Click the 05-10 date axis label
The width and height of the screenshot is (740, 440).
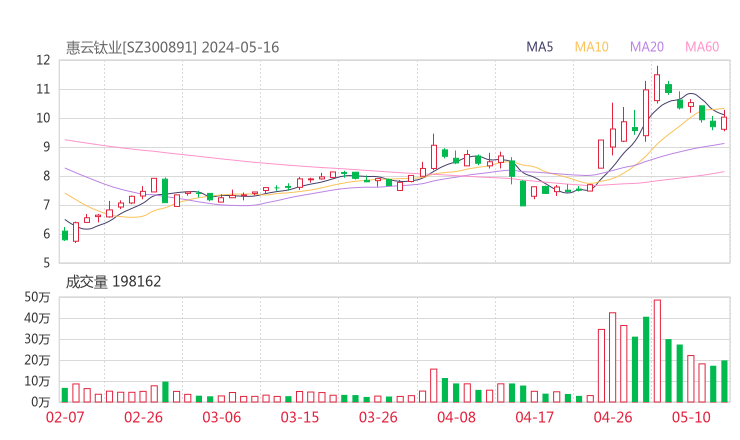pos(691,417)
